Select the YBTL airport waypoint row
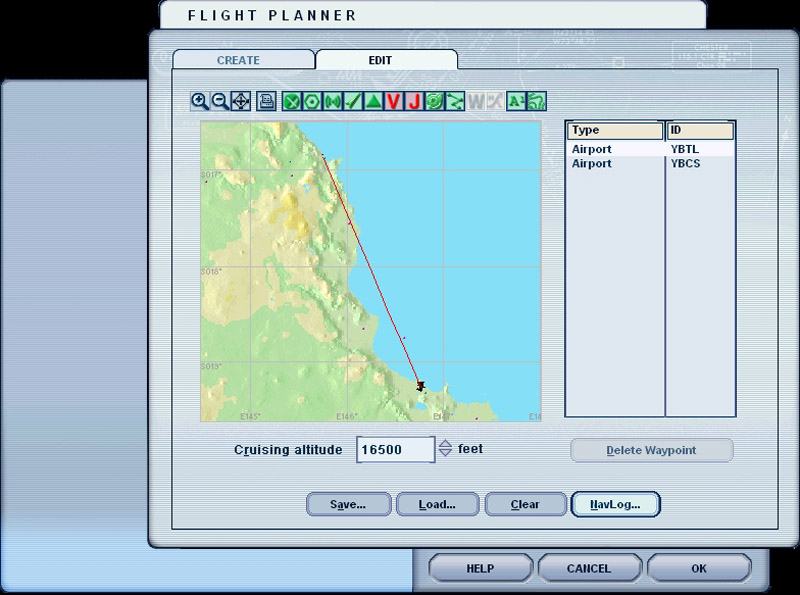800x595 pixels. pyautogui.click(x=650, y=149)
